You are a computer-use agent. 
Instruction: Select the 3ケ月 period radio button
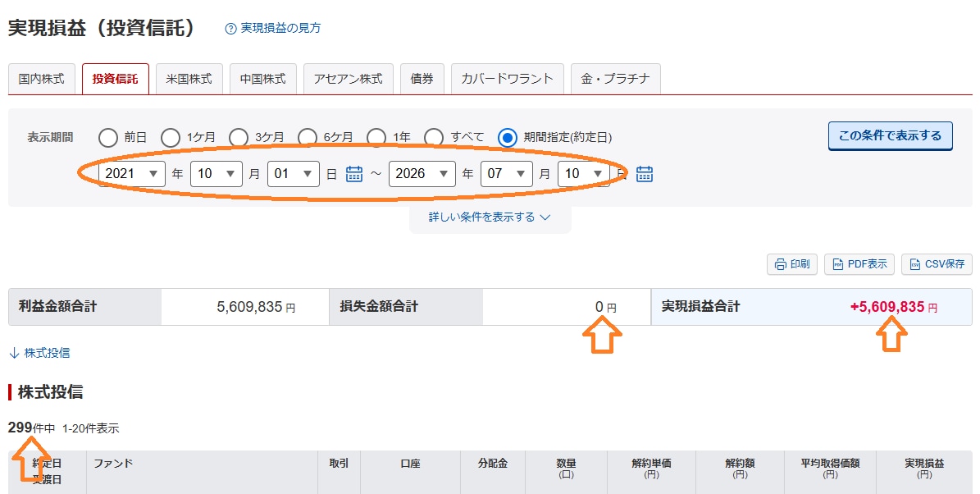coord(238,137)
